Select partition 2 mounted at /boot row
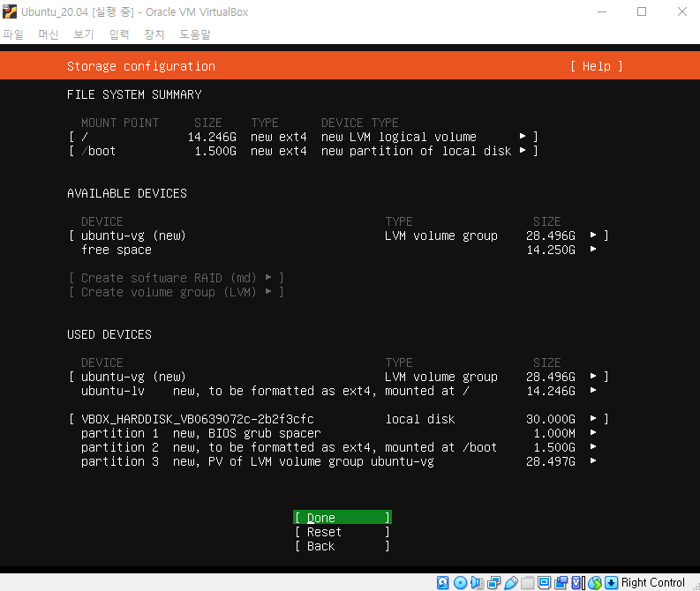 [339, 447]
